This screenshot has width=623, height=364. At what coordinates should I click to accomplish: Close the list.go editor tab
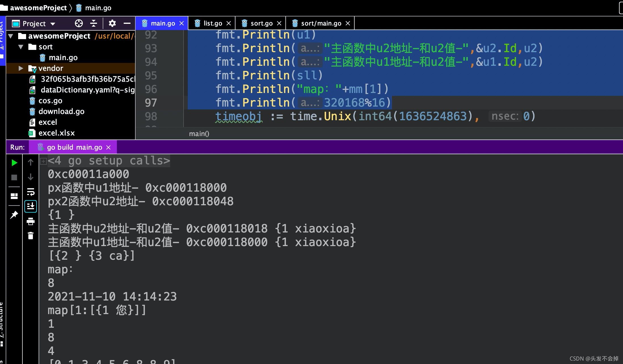[229, 23]
